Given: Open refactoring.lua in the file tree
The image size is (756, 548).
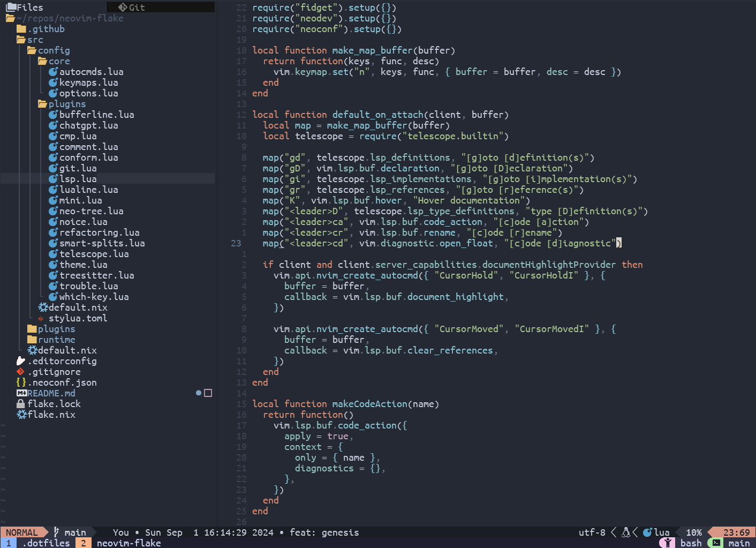Looking at the screenshot, I should [100, 232].
